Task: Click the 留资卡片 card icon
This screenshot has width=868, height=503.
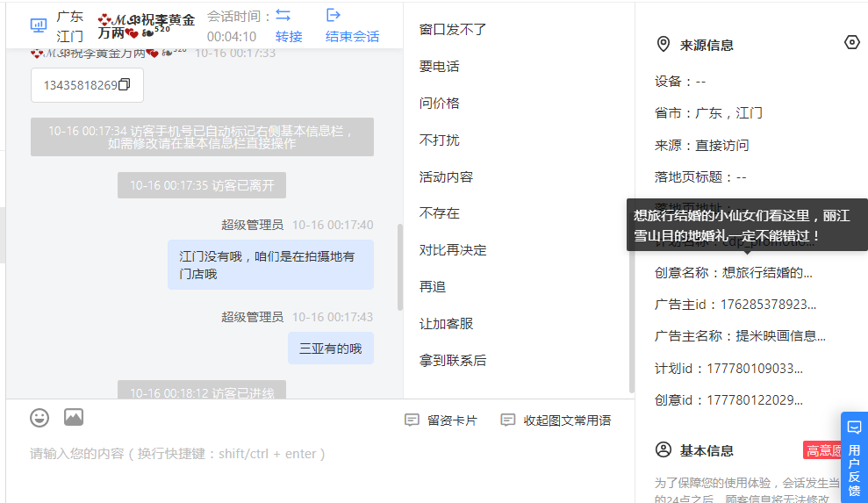Action: pos(412,420)
